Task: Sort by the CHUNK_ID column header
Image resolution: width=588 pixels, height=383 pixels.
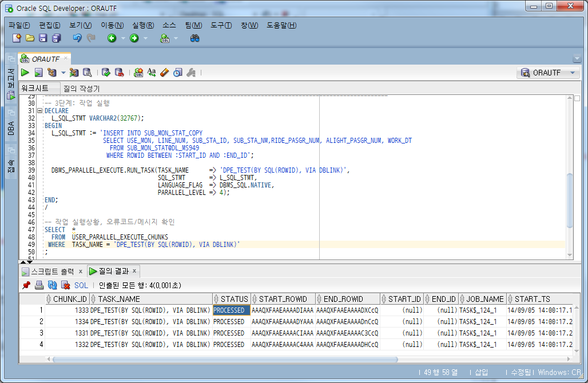Action: pyautogui.click(x=67, y=299)
